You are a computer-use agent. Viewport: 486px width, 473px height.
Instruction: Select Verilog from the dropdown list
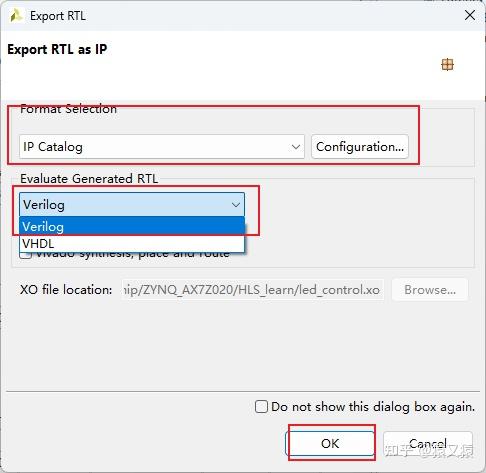coord(132,227)
